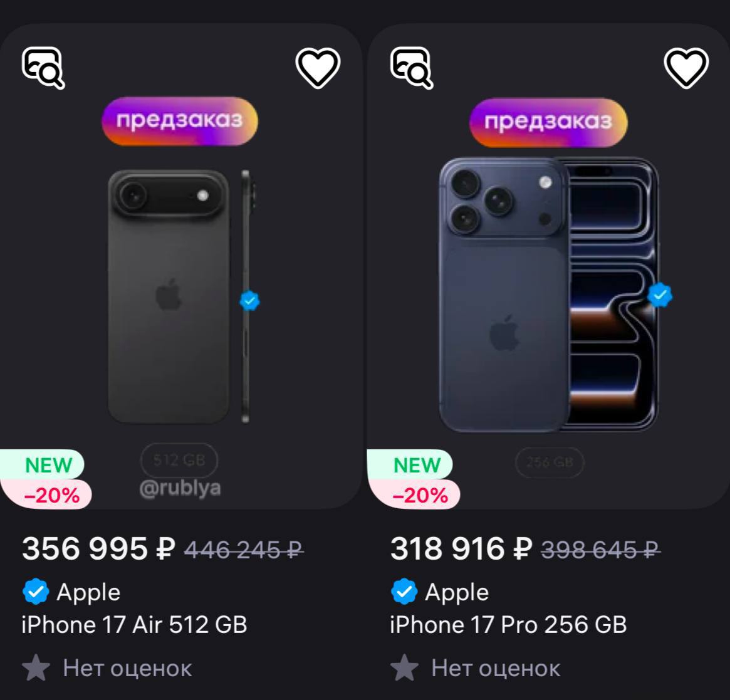Click the rating star under iPhone 17 Pro
This screenshot has height=700, width=730.
(x=404, y=668)
